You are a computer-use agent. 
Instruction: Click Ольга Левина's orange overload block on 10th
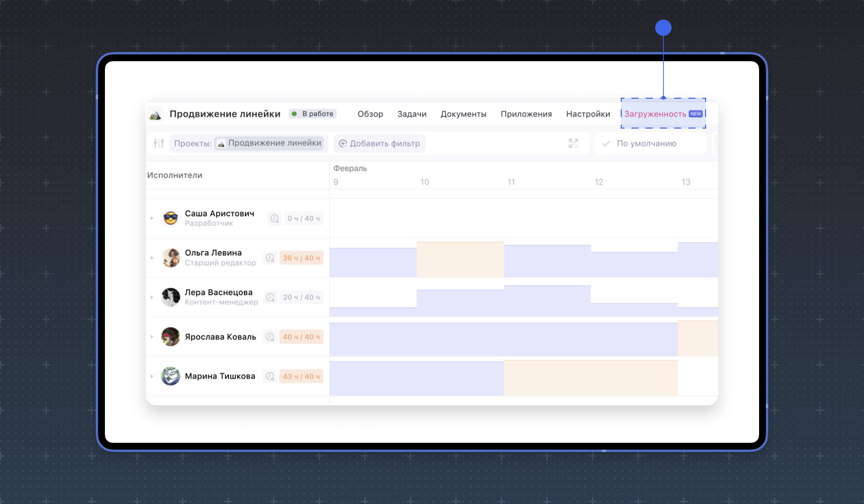coord(460,259)
